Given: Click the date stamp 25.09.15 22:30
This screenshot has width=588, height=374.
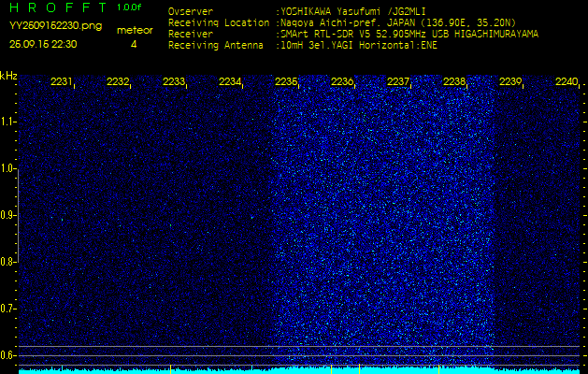Looking at the screenshot, I should click(43, 44).
